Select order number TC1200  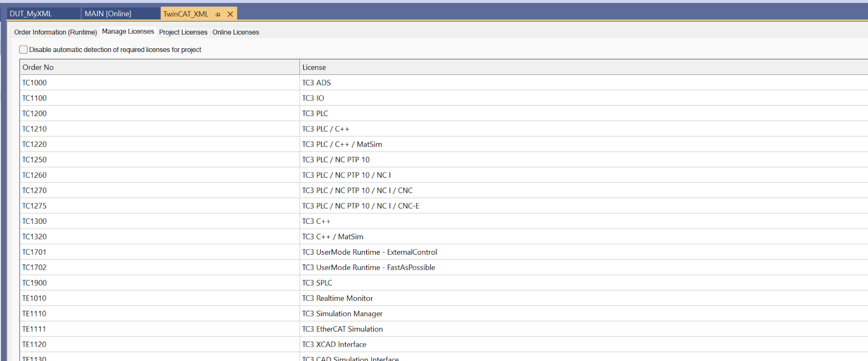(159, 113)
